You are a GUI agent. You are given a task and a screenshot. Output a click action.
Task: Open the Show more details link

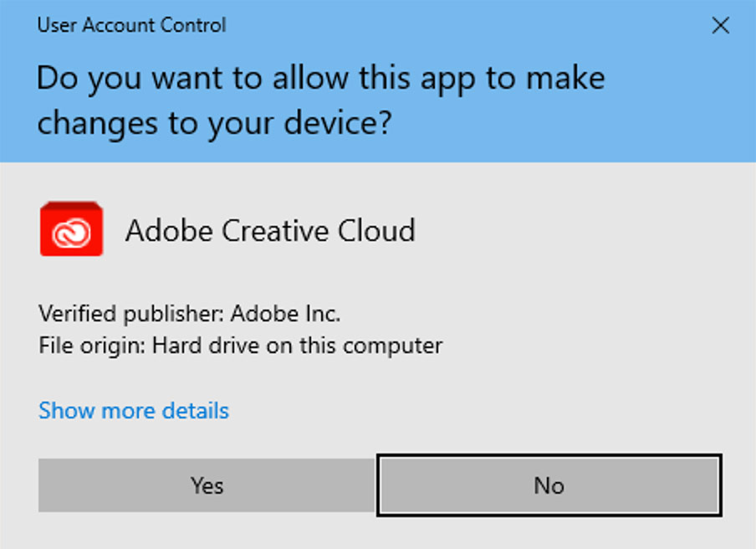pos(134,411)
